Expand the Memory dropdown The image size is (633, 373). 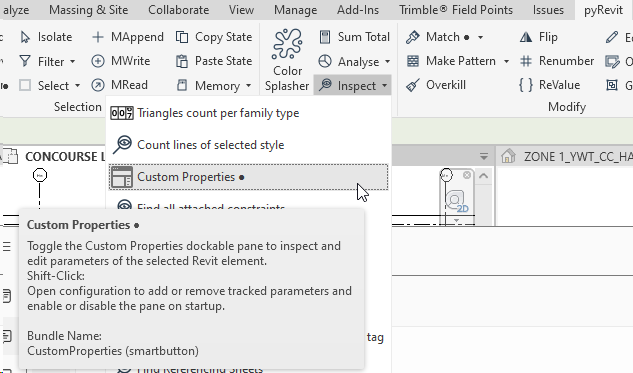point(248,86)
